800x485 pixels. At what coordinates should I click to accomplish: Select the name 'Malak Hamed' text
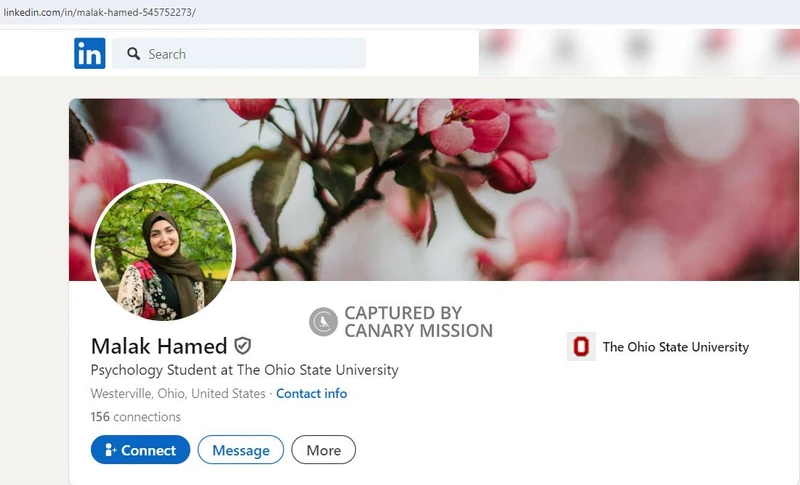tap(159, 346)
